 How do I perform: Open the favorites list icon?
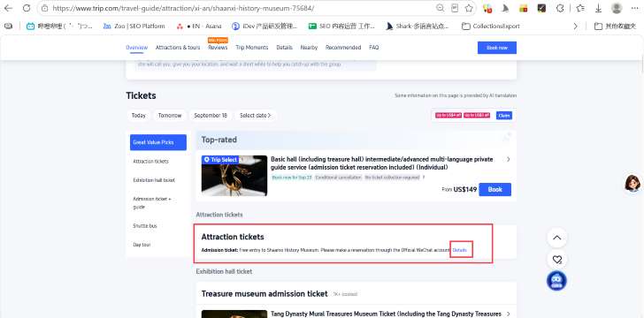coord(580,8)
